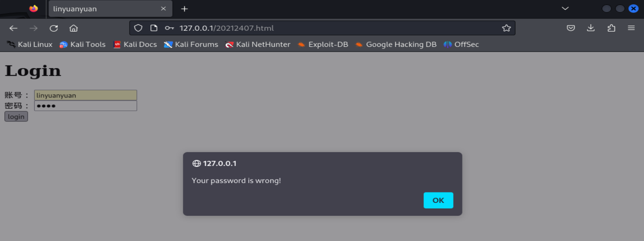Bookmark this page with the star icon
Screen dimensions: 644x241
(x=506, y=28)
